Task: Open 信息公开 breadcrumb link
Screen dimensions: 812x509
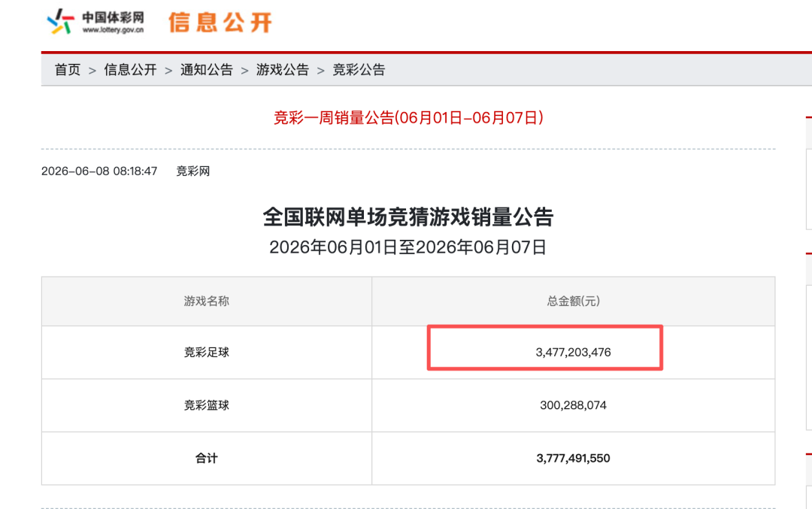Action: point(131,70)
